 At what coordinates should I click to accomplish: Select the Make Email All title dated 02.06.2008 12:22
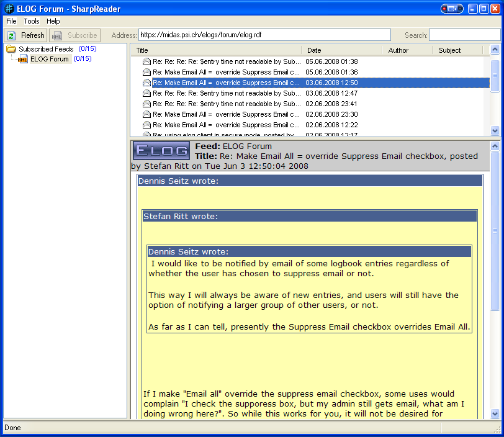click(226, 125)
